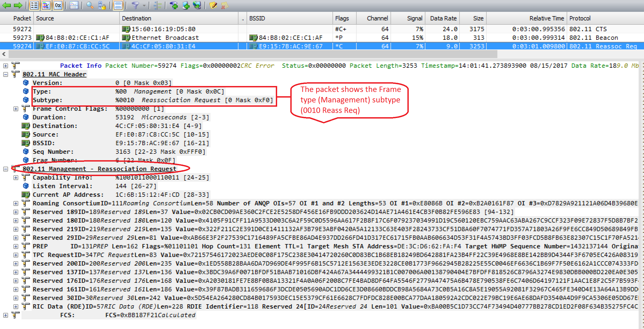The height and width of the screenshot is (329, 644).
Task: Collapse the 802.11 MAC Header section
Action: [x=5, y=74]
